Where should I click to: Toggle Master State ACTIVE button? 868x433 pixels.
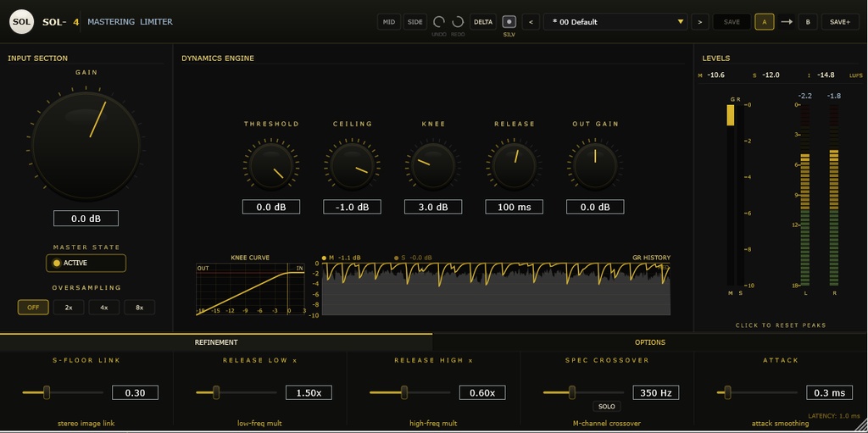coord(86,263)
